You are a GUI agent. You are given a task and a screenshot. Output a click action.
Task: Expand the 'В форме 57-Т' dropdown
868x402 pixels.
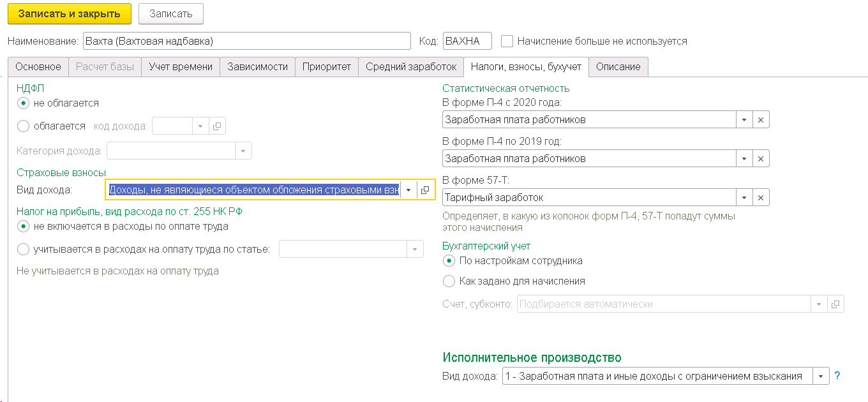744,198
